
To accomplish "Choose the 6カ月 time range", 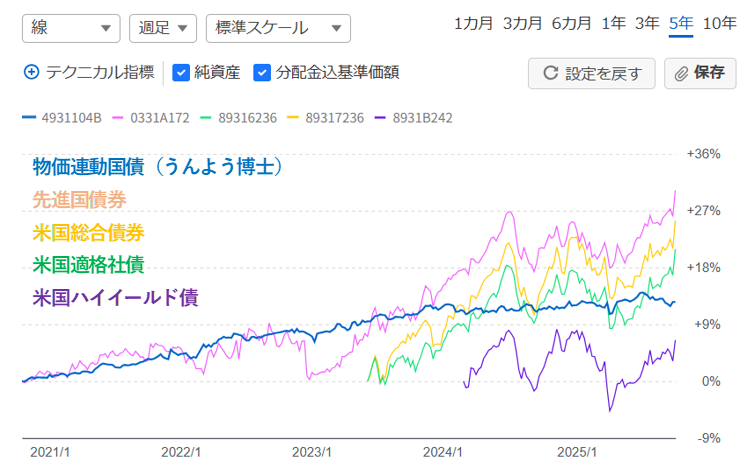I will click(x=571, y=24).
